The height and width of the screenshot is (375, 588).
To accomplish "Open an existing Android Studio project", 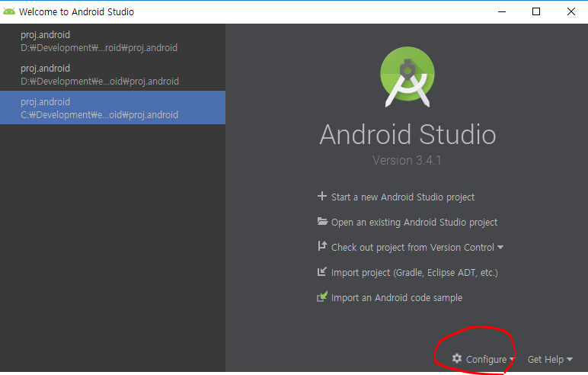I will 414,223.
